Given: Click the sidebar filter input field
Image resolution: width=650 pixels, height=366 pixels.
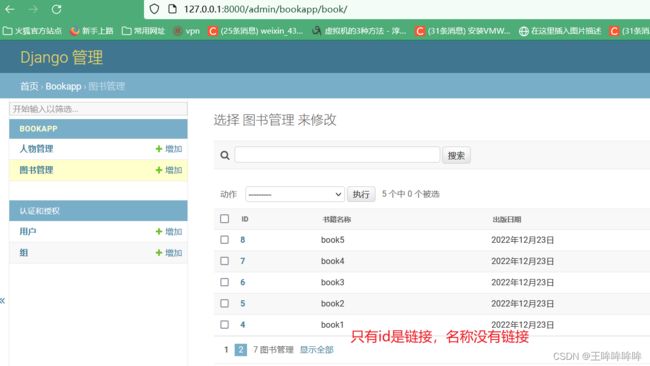Looking at the screenshot, I should 98,109.
